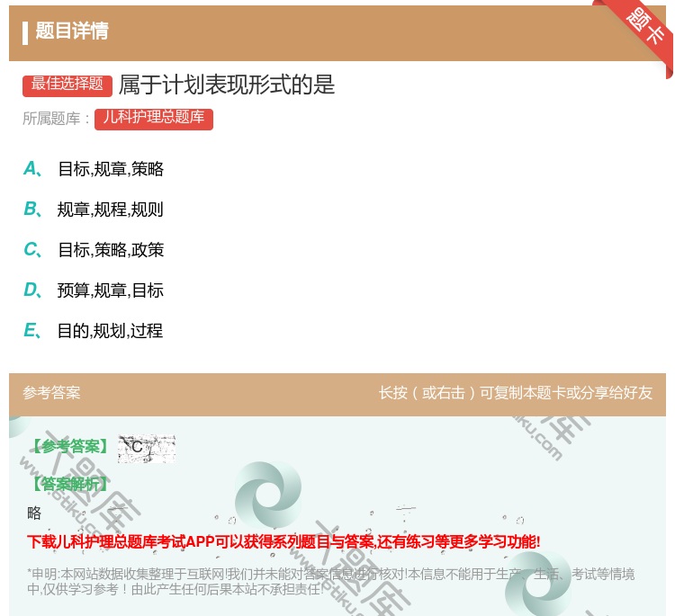Viewport: 675px width, 616px height.
Task: Select option A 目标,规章,策略
Action: (x=94, y=169)
